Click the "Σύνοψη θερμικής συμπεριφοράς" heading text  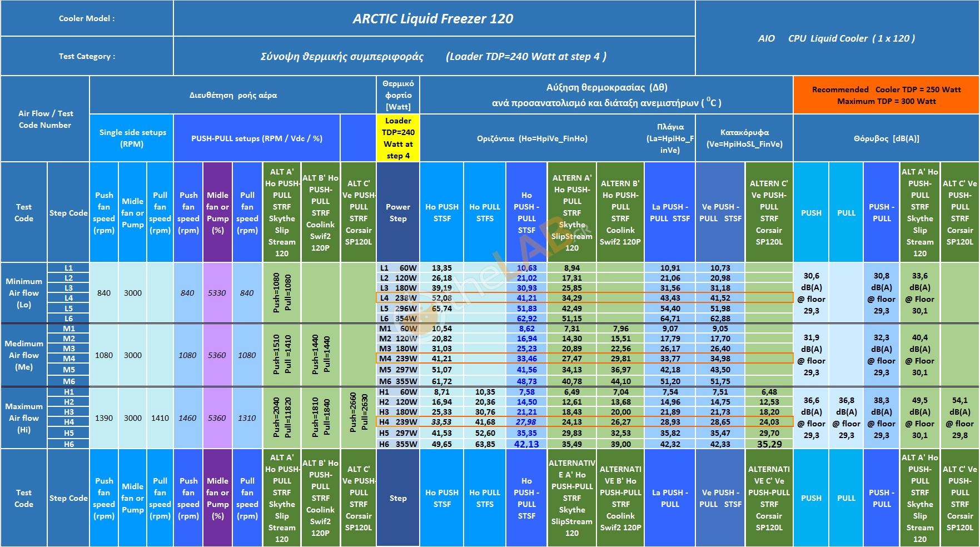coord(342,56)
